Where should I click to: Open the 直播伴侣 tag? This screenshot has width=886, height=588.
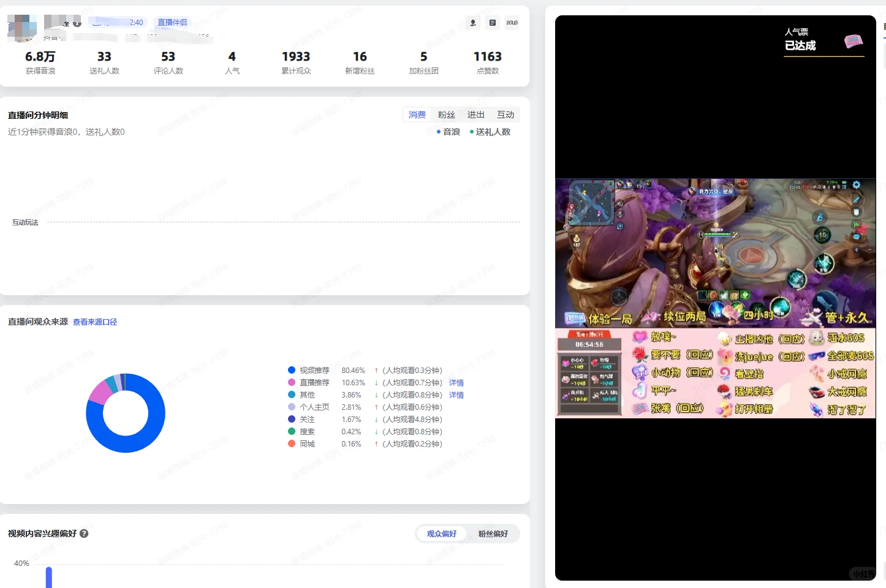tap(172, 22)
